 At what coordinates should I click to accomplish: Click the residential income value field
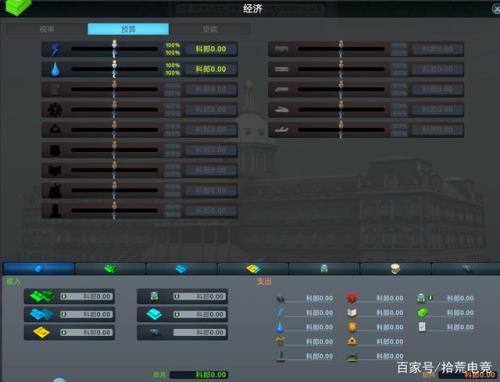pyautogui.click(x=86, y=296)
